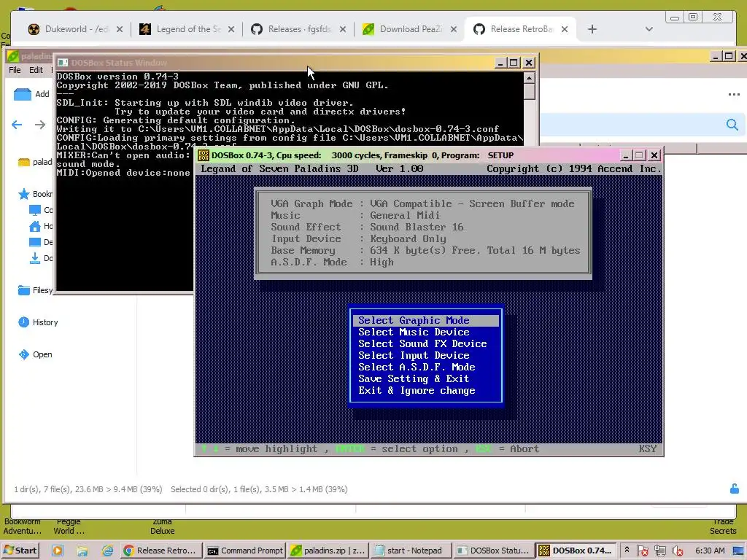This screenshot has width=747, height=560.
Task: Click the PeaZip status bar file count text
Action: point(88,489)
